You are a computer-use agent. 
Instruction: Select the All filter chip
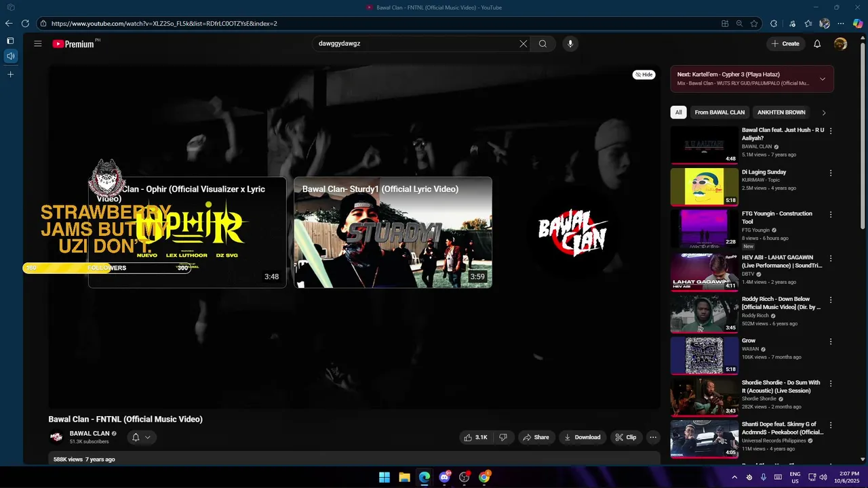[x=678, y=113]
